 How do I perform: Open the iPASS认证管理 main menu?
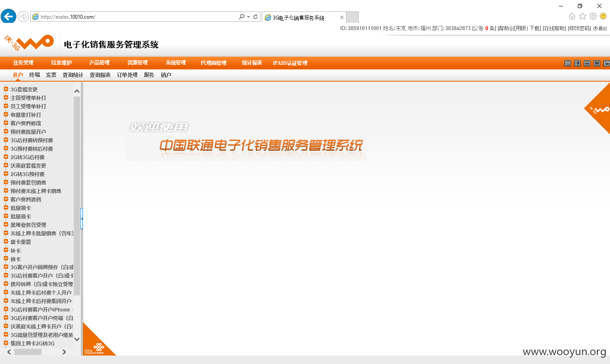[290, 63]
